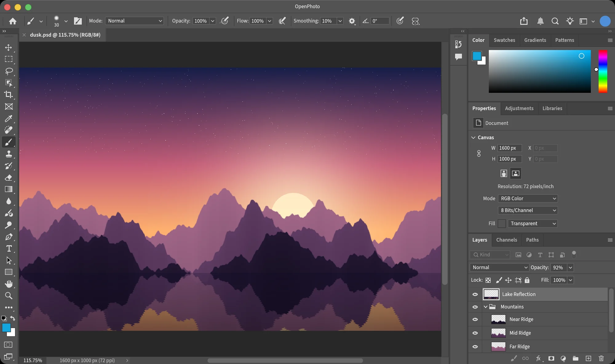
Task: Select the Eyedropper tool
Action: click(9, 118)
